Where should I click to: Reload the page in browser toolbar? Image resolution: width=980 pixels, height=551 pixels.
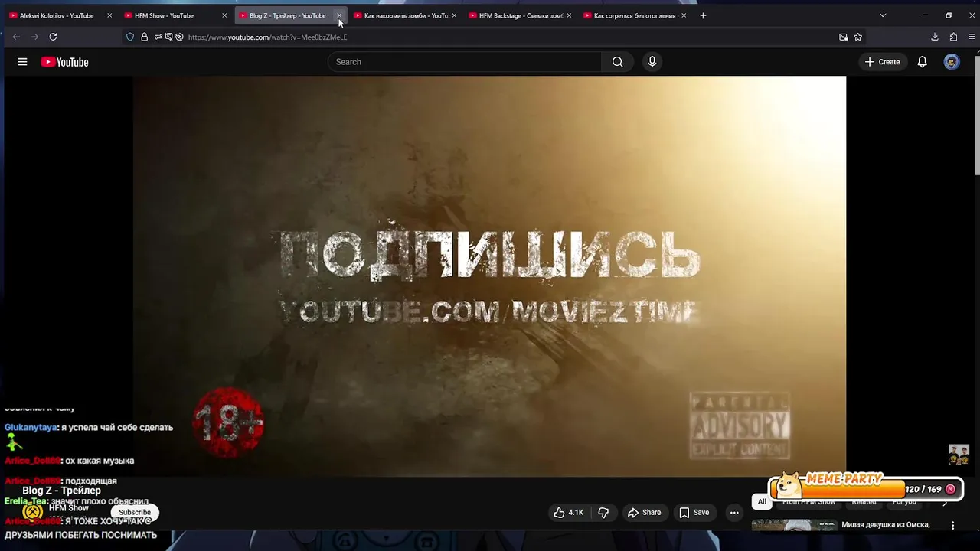pos(53,37)
